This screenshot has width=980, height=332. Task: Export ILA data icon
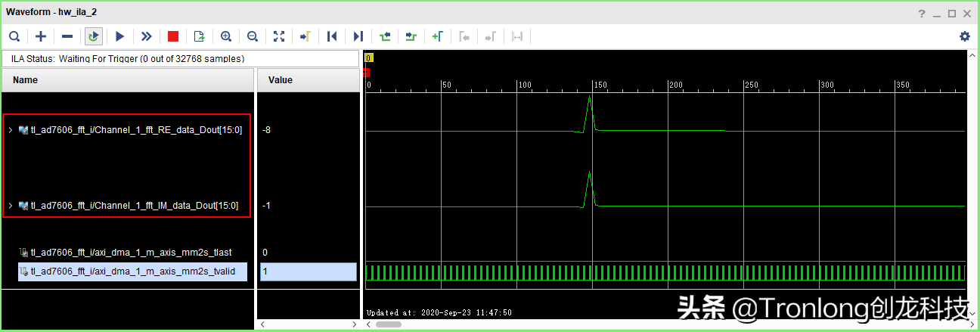200,36
